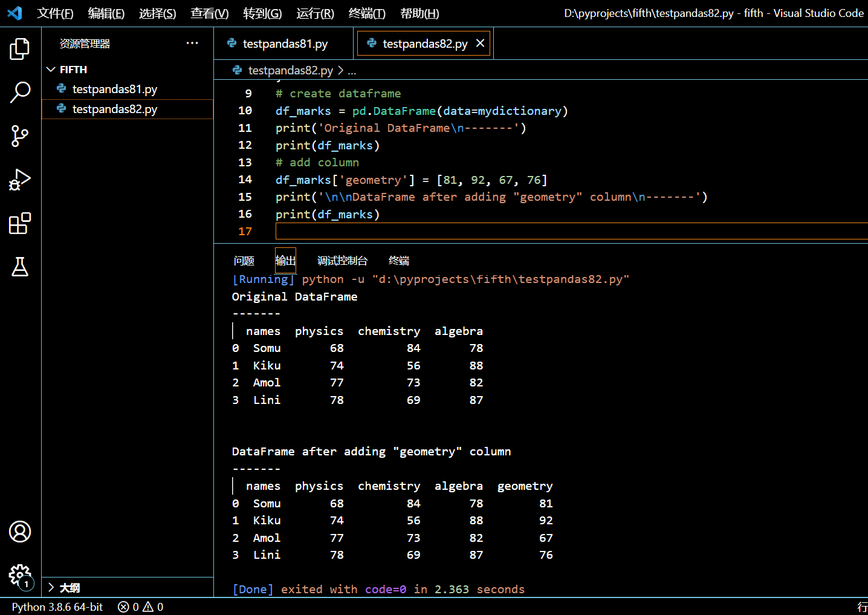Open the Testing flask icon

pyautogui.click(x=20, y=267)
